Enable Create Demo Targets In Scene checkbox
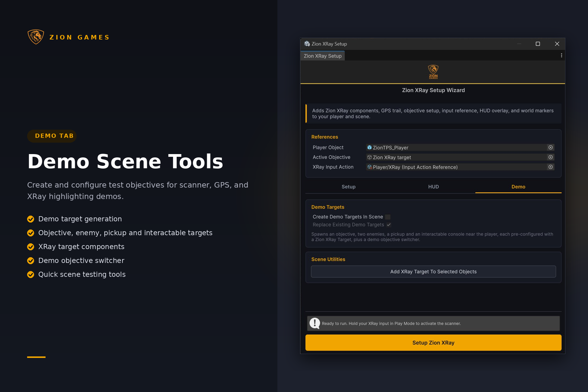This screenshot has height=392, width=588. pyautogui.click(x=388, y=217)
